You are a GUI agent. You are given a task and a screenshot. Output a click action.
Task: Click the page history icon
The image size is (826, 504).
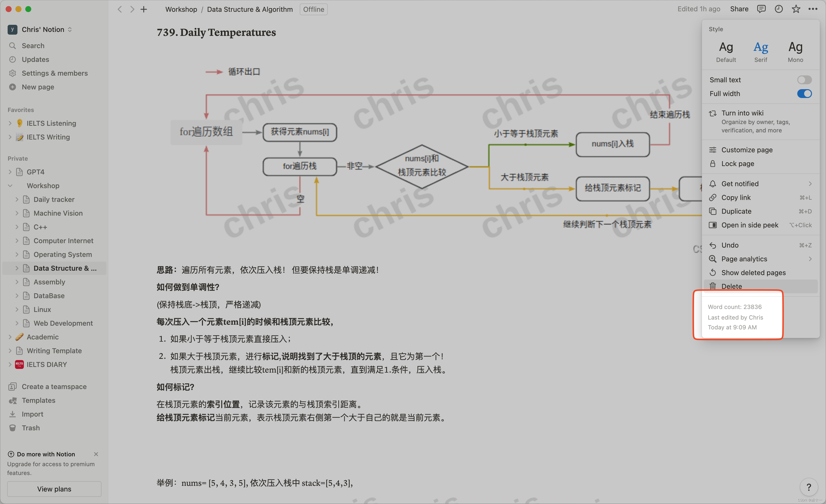(x=779, y=9)
